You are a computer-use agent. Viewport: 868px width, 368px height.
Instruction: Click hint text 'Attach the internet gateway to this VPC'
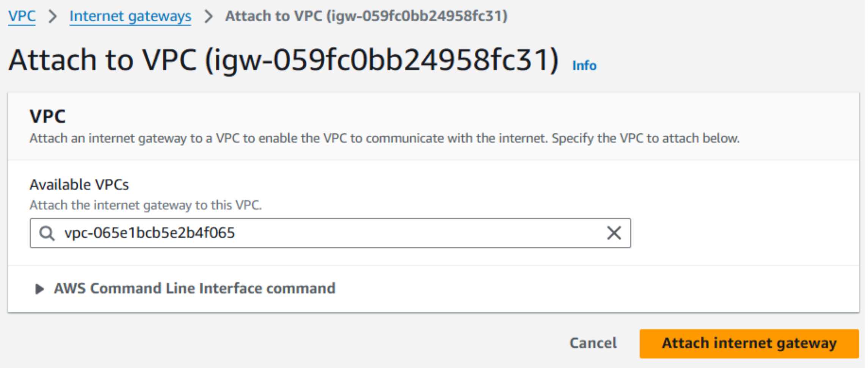tap(146, 205)
